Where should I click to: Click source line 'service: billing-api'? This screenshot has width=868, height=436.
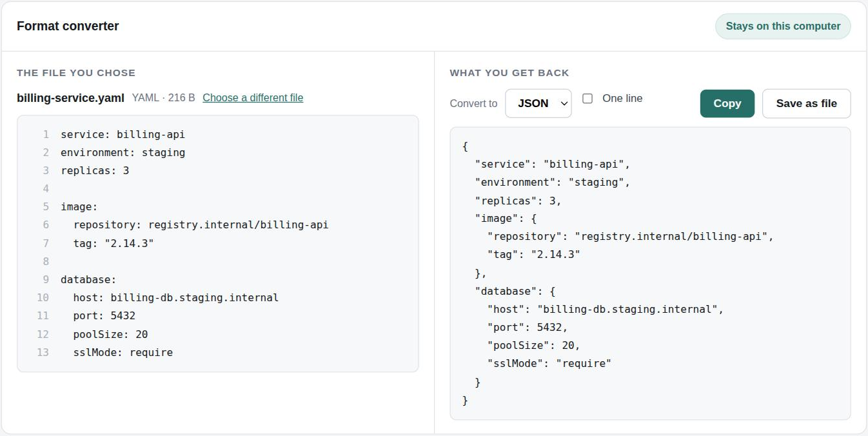pos(123,135)
